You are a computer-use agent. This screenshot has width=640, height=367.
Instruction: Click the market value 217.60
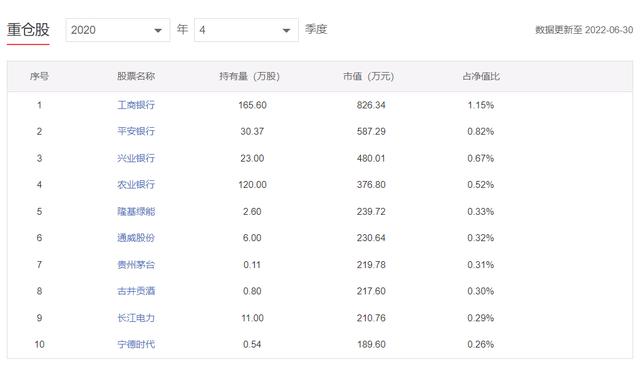coord(371,291)
